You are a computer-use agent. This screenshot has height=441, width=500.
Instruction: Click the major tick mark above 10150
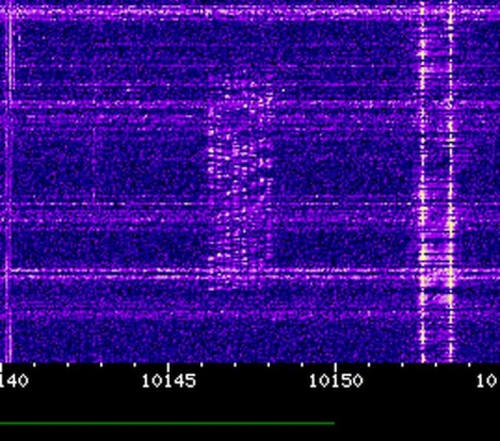pyautogui.click(x=336, y=368)
